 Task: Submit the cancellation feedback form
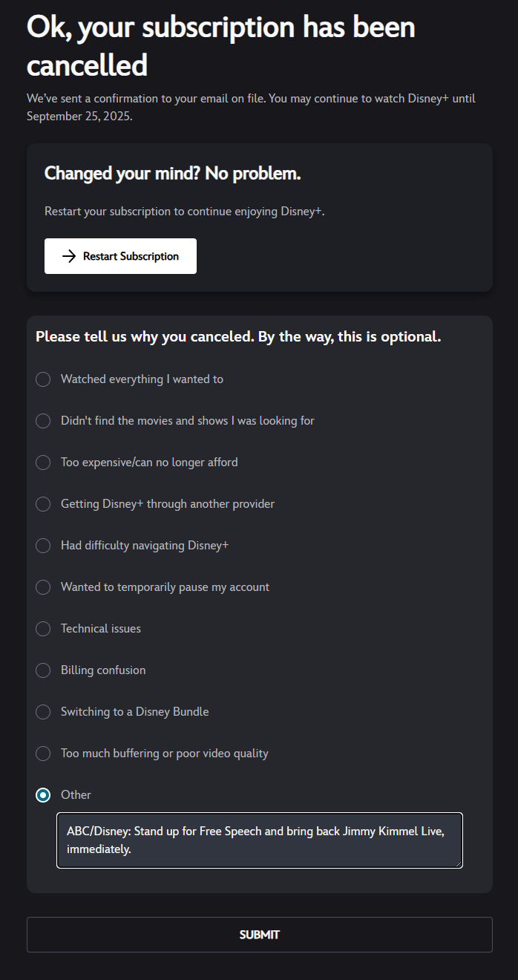(260, 935)
